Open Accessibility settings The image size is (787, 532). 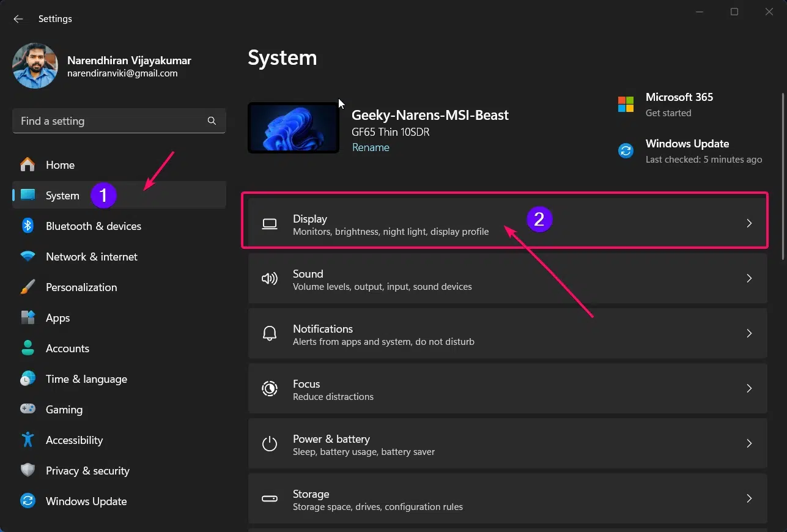(119, 440)
